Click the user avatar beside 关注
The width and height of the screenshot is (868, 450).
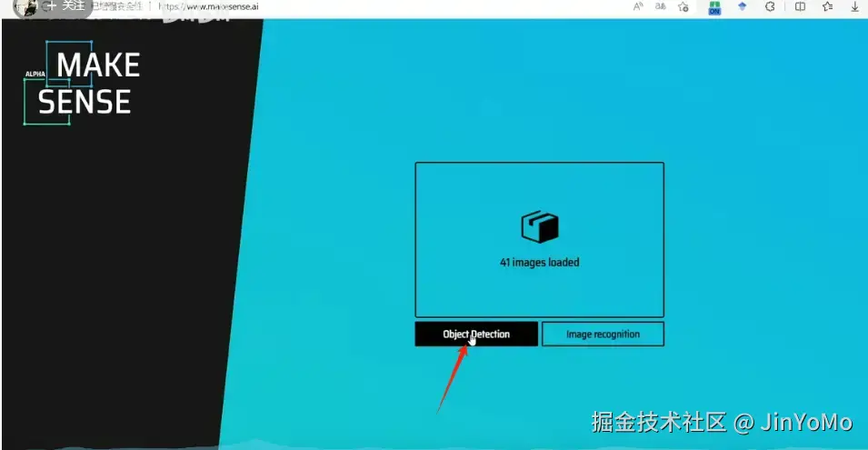click(26, 7)
